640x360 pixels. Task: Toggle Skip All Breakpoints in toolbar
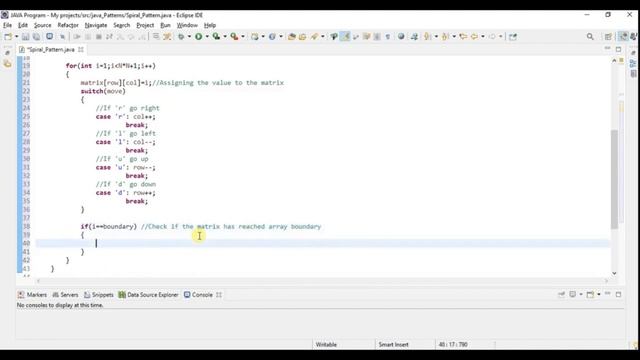(62, 37)
